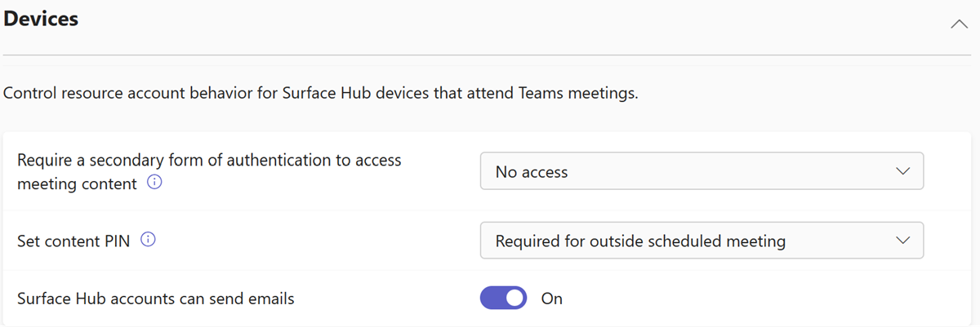Open the No access combo box
Image resolution: width=980 pixels, height=327 pixels.
pos(702,171)
